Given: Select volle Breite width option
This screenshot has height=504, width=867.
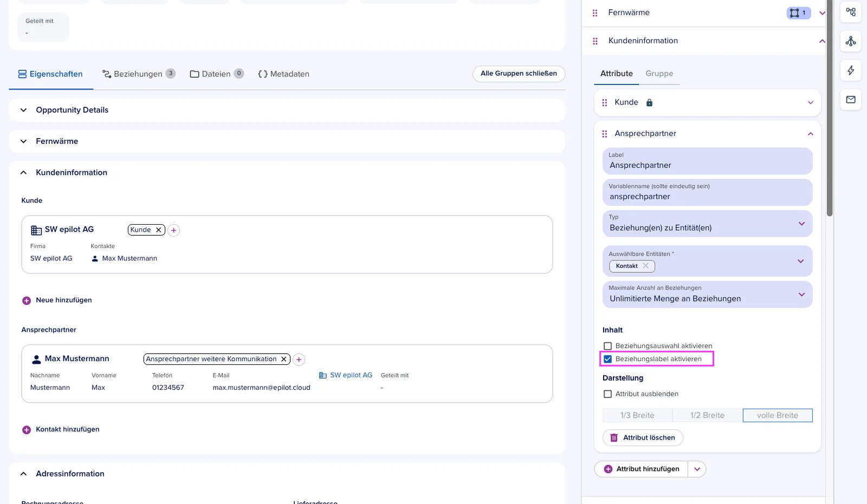Looking at the screenshot, I should point(778,415).
